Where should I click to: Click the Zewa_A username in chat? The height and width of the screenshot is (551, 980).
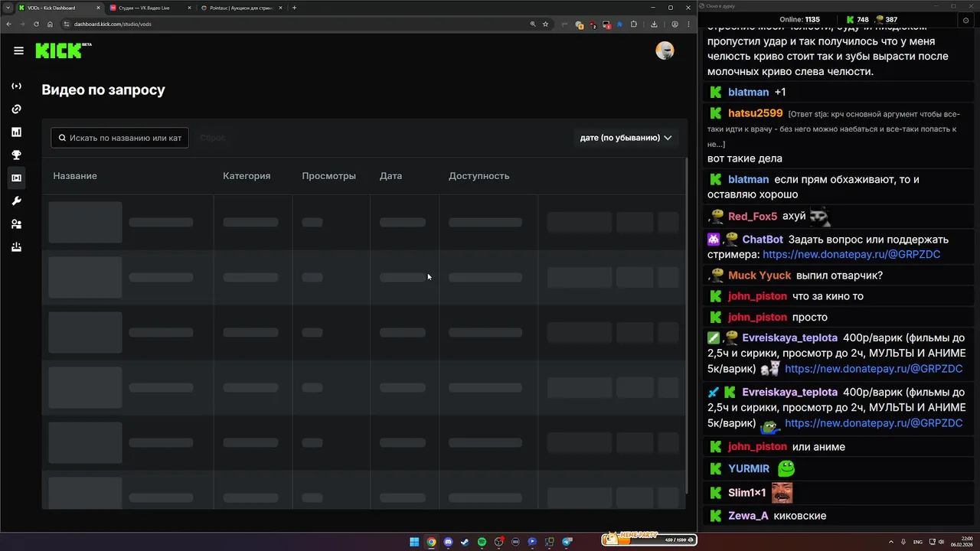(748, 516)
